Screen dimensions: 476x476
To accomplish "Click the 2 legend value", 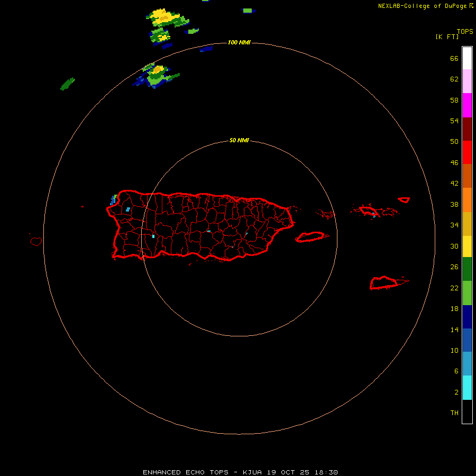I will coord(456,392).
